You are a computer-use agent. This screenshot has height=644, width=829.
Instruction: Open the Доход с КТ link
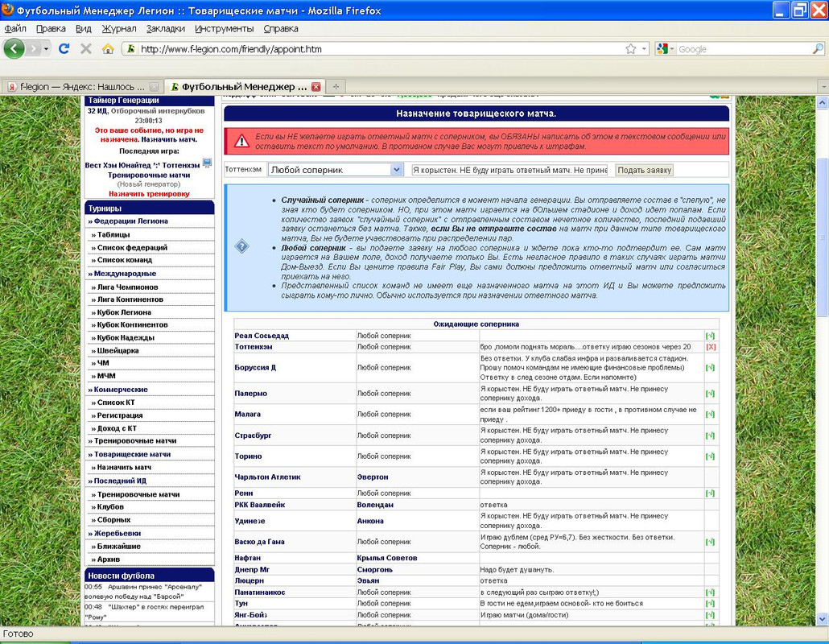point(117,428)
